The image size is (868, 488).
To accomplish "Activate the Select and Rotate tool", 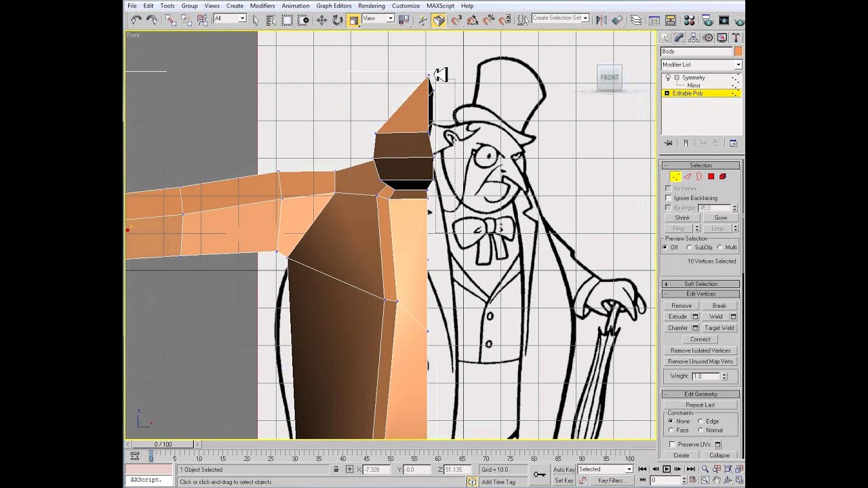I will [338, 20].
